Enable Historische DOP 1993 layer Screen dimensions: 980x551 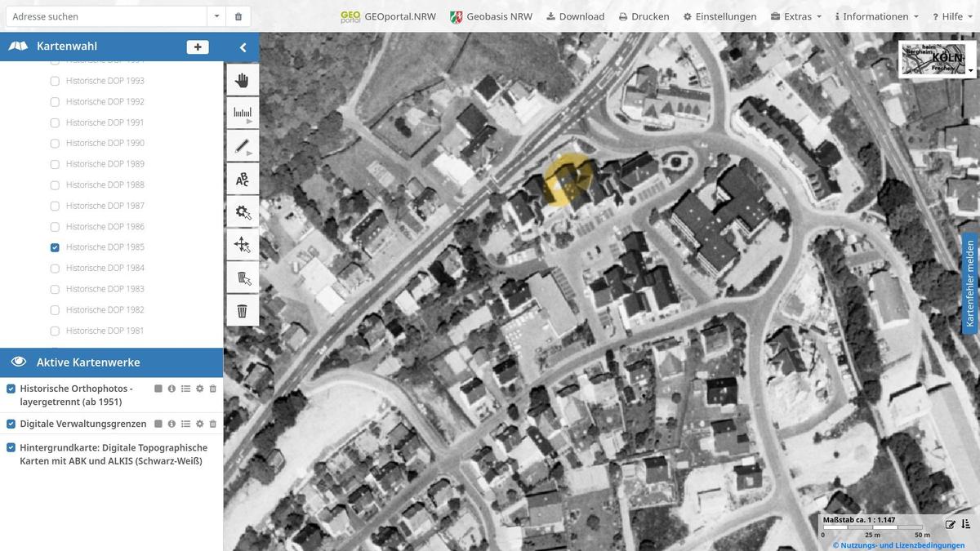(55, 81)
